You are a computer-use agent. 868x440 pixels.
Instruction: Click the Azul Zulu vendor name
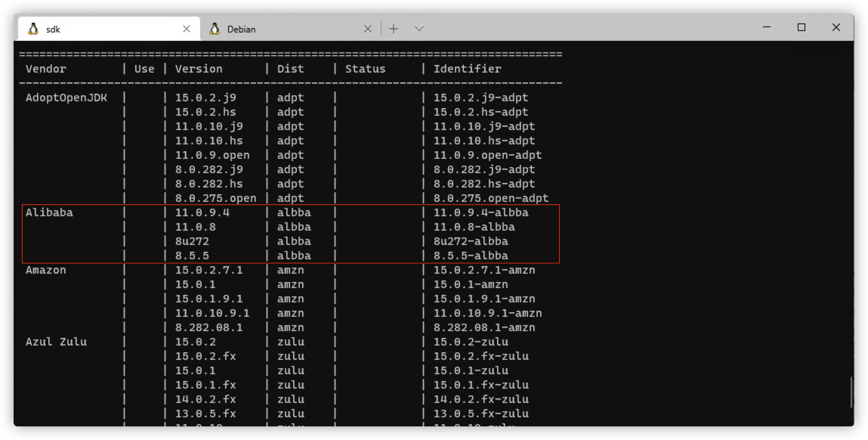click(x=56, y=342)
